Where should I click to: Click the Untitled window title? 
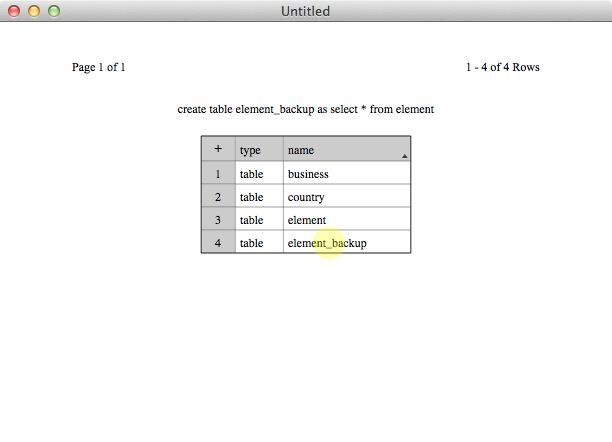[x=306, y=11]
